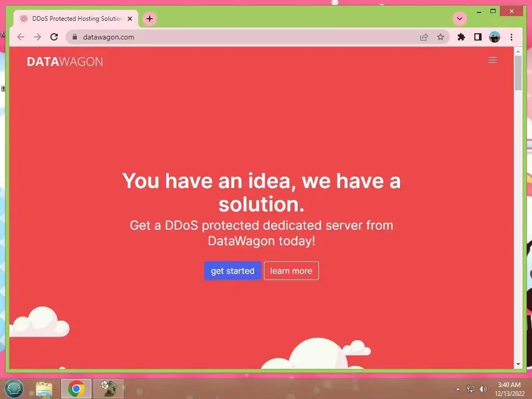This screenshot has width=532, height=399.
Task: Open the Chrome profile avatar
Action: coord(495,37)
